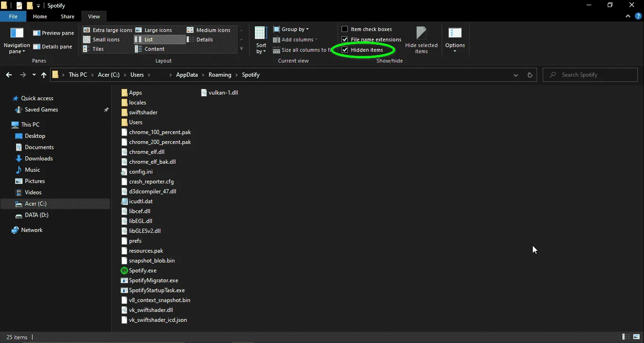Open the Sort by dropdown
This screenshot has width=644, height=343.
pos(261,40)
